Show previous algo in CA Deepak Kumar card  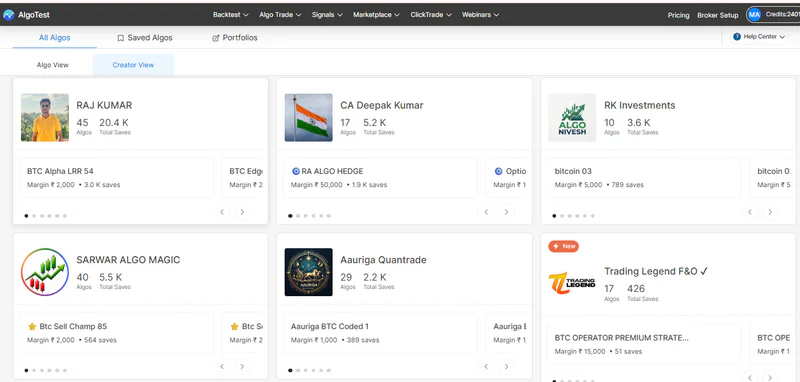pos(486,212)
